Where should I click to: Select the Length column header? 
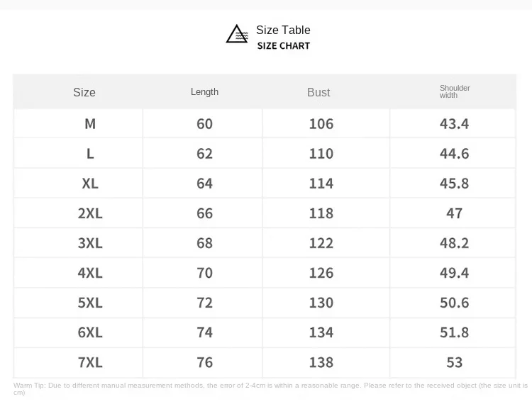pos(204,91)
